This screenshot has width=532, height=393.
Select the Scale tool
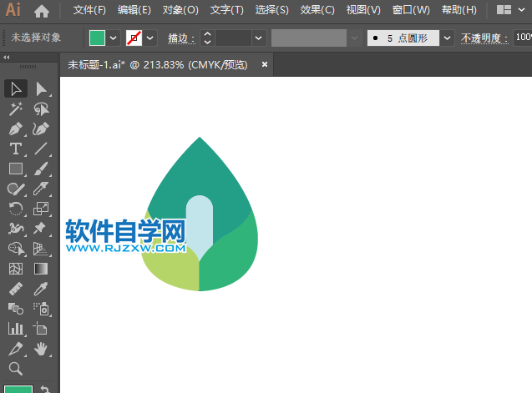[x=42, y=209]
